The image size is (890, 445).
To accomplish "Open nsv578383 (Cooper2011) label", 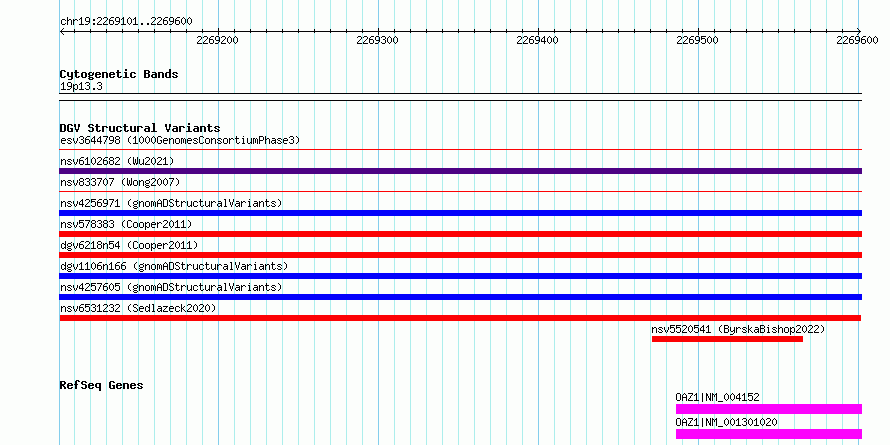I will click(x=126, y=224).
